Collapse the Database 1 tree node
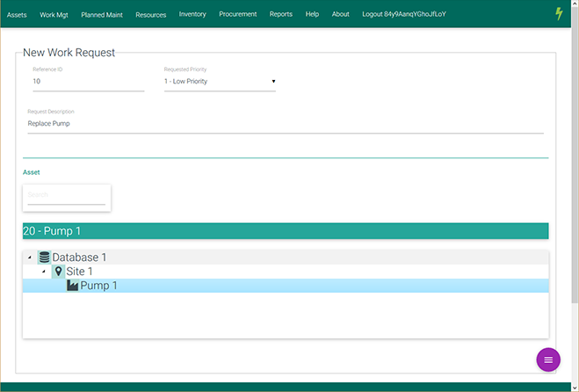The width and height of the screenshot is (579, 392). click(30, 258)
